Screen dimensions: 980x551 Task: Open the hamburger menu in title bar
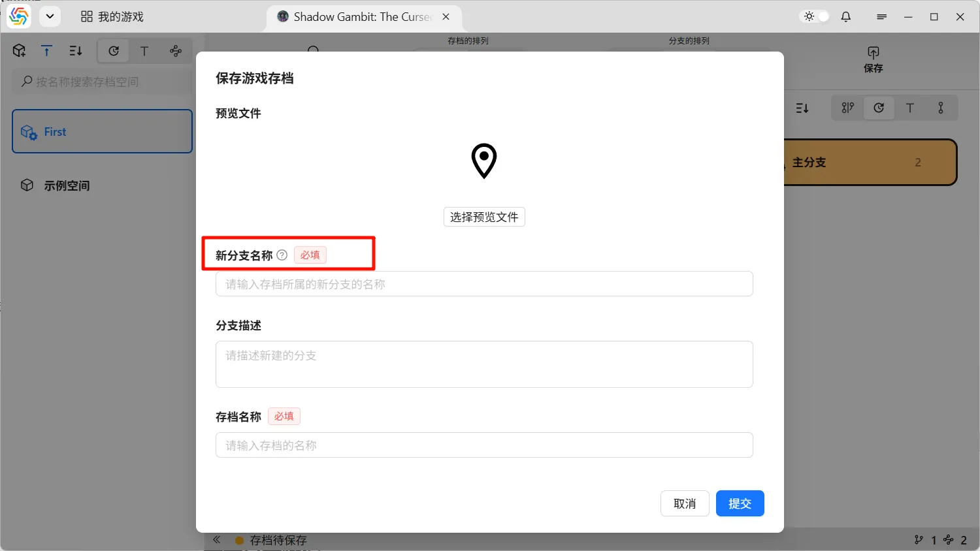[881, 17]
